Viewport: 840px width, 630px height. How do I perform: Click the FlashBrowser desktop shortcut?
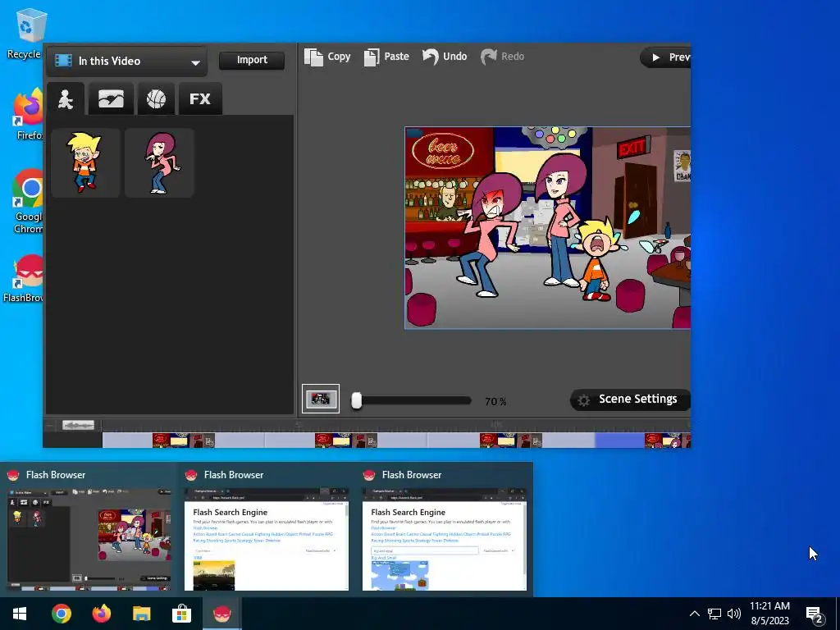[25, 279]
